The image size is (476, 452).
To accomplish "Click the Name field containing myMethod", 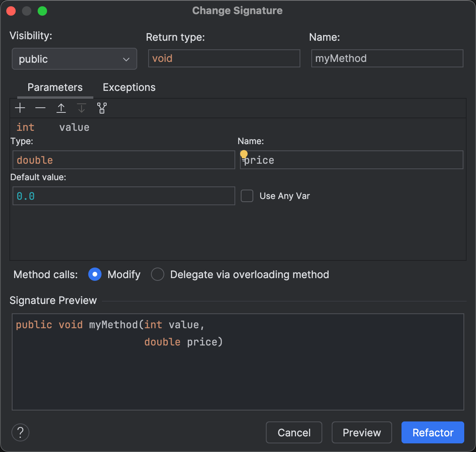I will click(387, 58).
